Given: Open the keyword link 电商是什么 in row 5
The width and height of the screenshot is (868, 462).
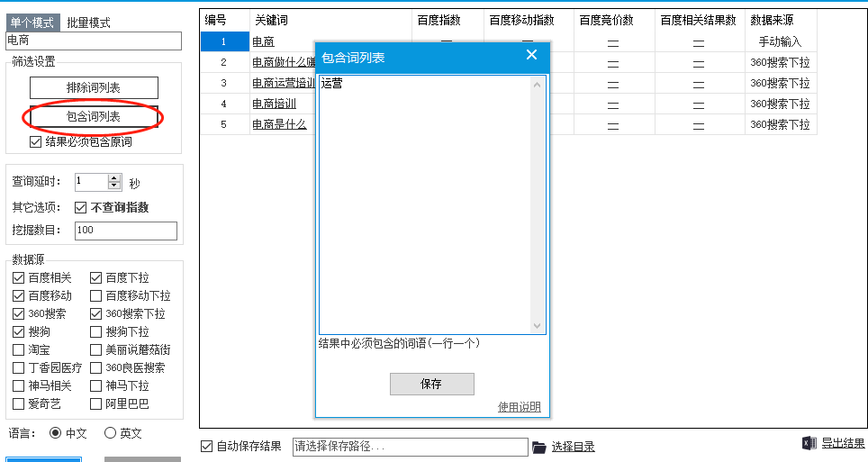Looking at the screenshot, I should pyautogui.click(x=279, y=124).
